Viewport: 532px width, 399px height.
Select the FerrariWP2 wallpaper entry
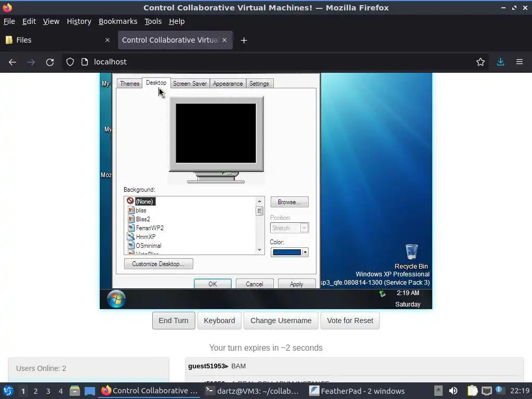click(145, 228)
